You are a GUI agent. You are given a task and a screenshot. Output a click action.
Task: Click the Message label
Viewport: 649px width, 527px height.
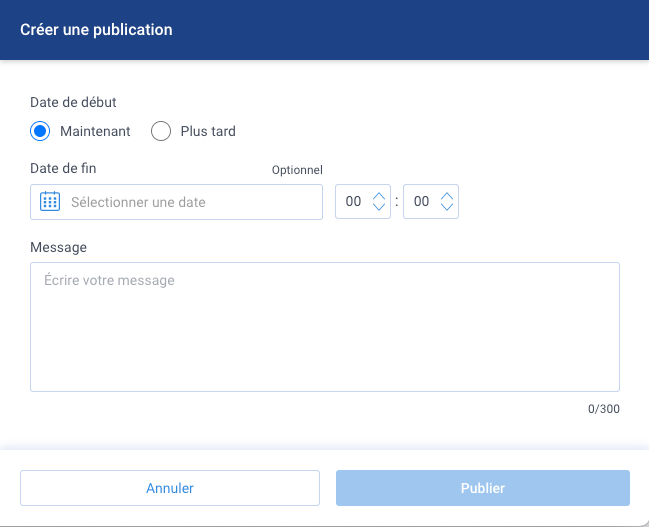pos(58,248)
